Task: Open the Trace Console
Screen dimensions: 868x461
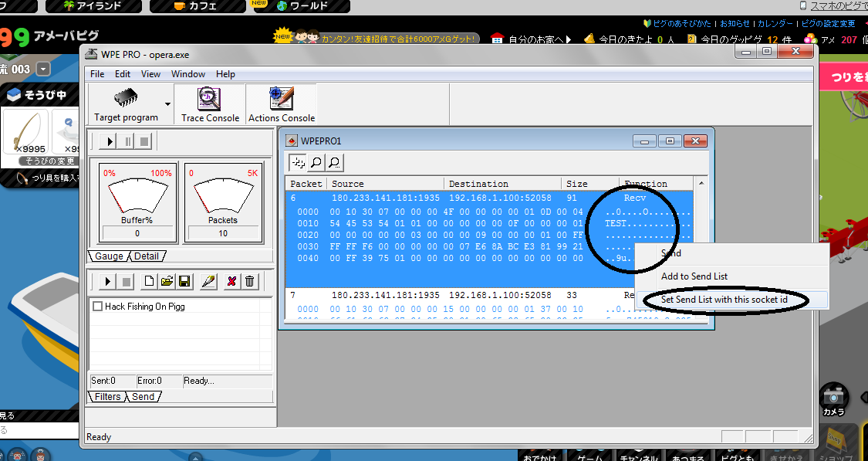Action: point(210,104)
